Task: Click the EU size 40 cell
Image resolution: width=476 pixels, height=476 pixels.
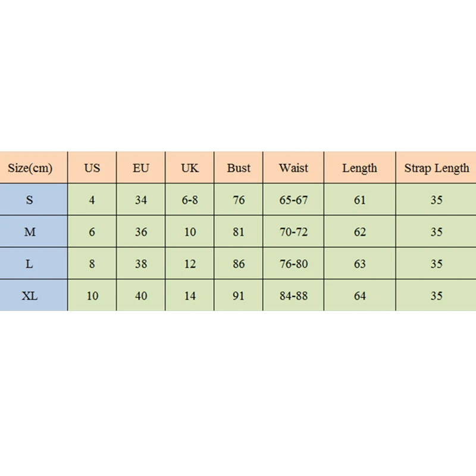Action: 141,296
